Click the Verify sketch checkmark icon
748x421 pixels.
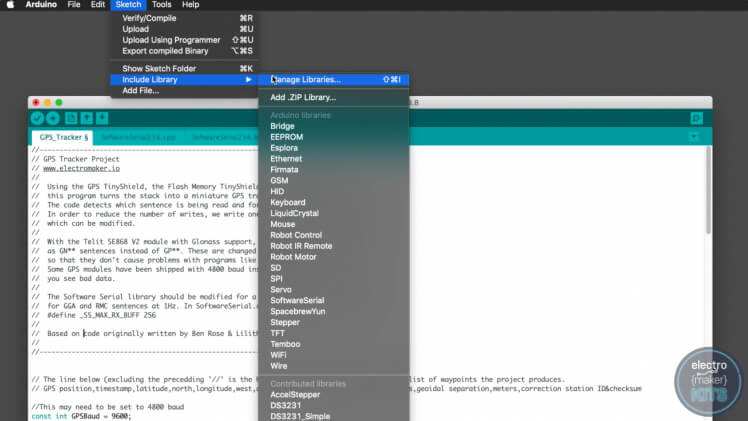37,118
